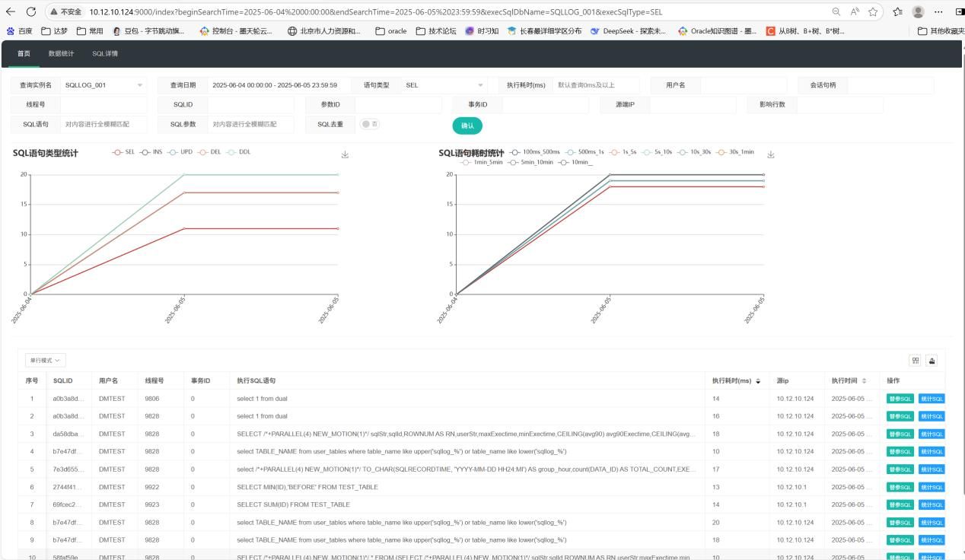
Task: Open the 控制台 - 墨天轮云 bookmark
Action: point(237,31)
